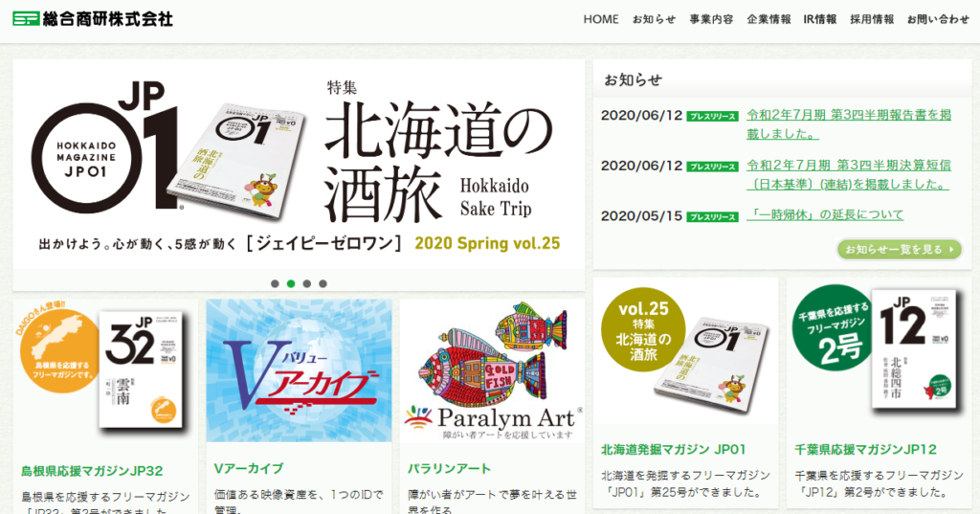This screenshot has width=980, height=514.
Task: Open the 事業内容 navigation menu
Action: 711,19
